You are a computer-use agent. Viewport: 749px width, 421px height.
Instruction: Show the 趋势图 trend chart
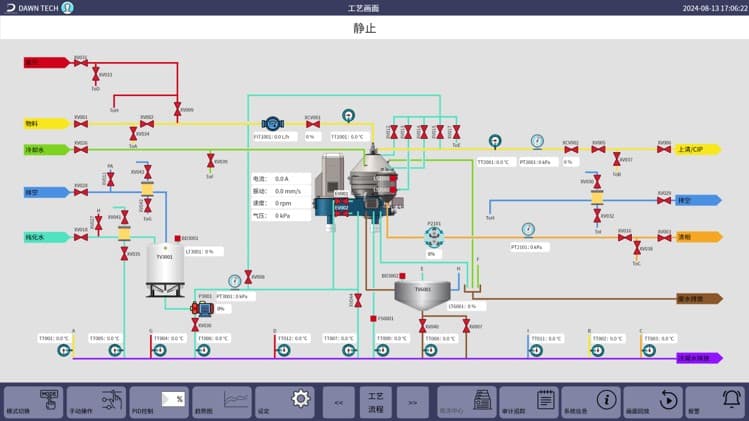point(222,402)
